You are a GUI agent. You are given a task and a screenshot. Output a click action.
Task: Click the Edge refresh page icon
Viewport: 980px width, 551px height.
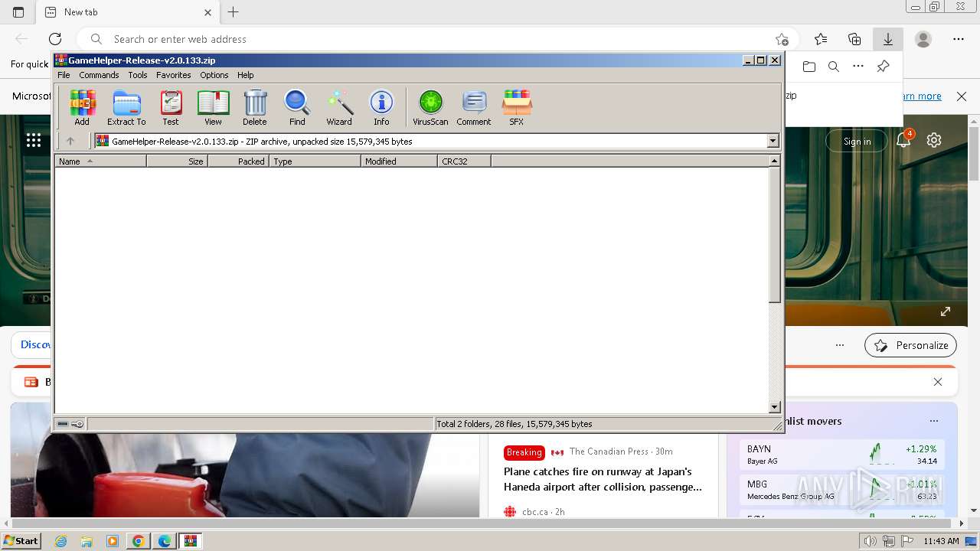pos(55,39)
